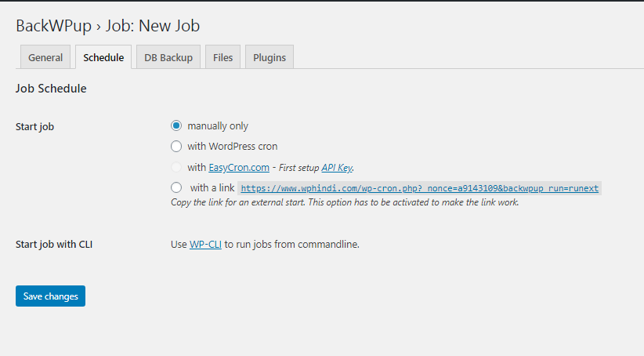Choose the 'with a link' radio button

[x=176, y=187]
